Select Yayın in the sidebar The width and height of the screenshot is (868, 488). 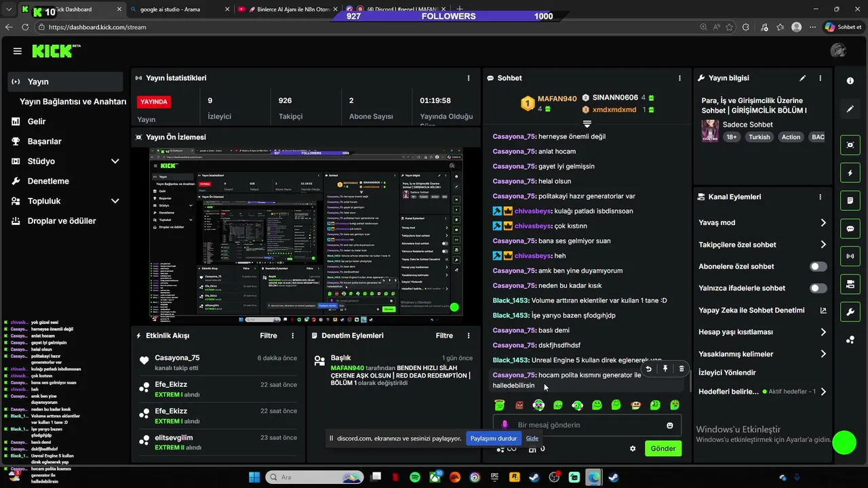[x=66, y=81]
